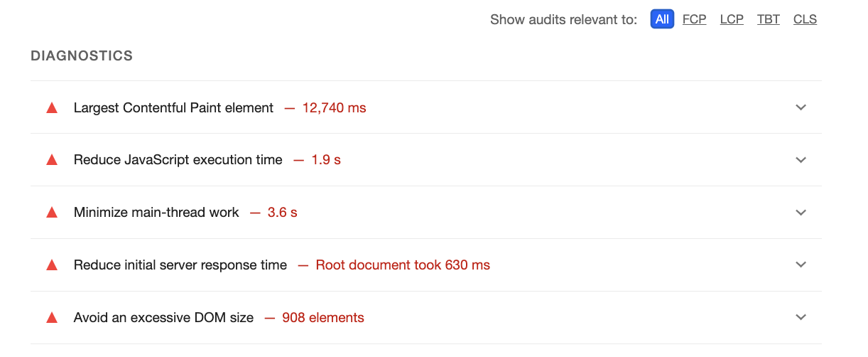
Task: Click the Avoid an excessive DOM size title
Action: pyautogui.click(x=163, y=318)
